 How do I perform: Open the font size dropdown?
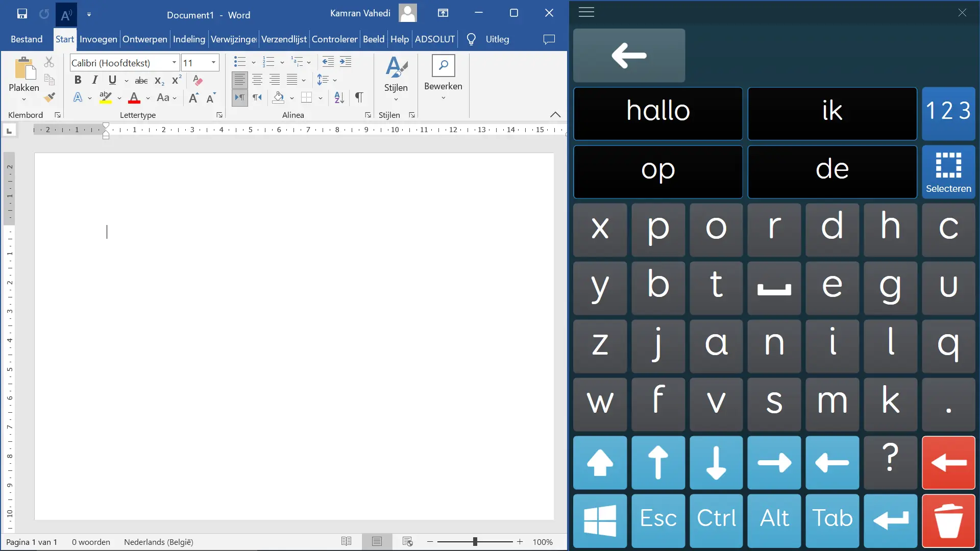(x=214, y=63)
